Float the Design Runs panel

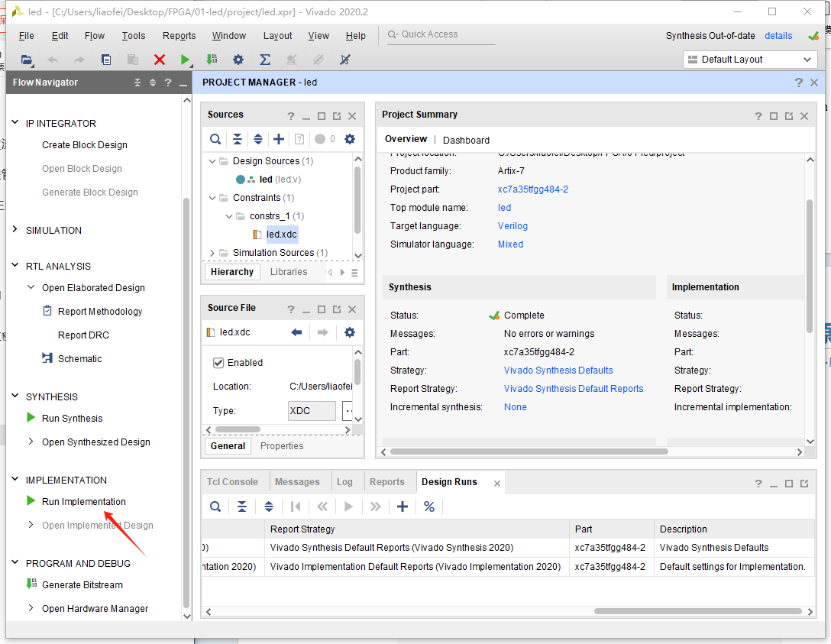pyautogui.click(x=804, y=484)
